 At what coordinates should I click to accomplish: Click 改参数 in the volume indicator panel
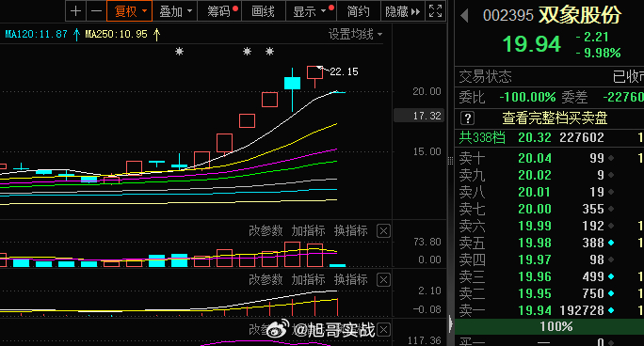click(x=266, y=230)
